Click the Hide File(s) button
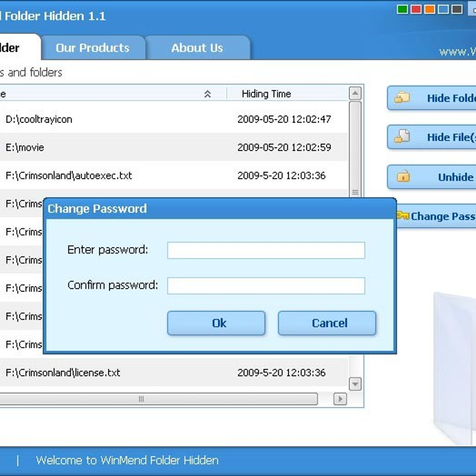 point(432,137)
